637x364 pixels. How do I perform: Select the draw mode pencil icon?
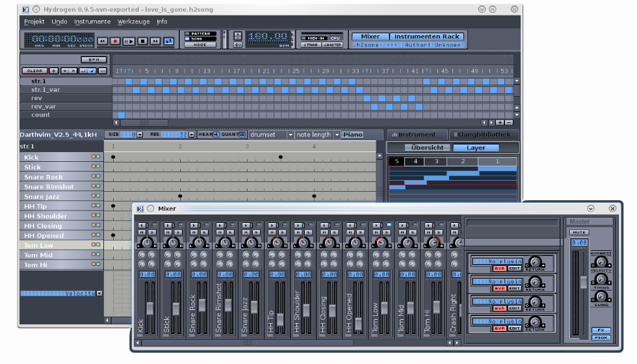(92, 71)
